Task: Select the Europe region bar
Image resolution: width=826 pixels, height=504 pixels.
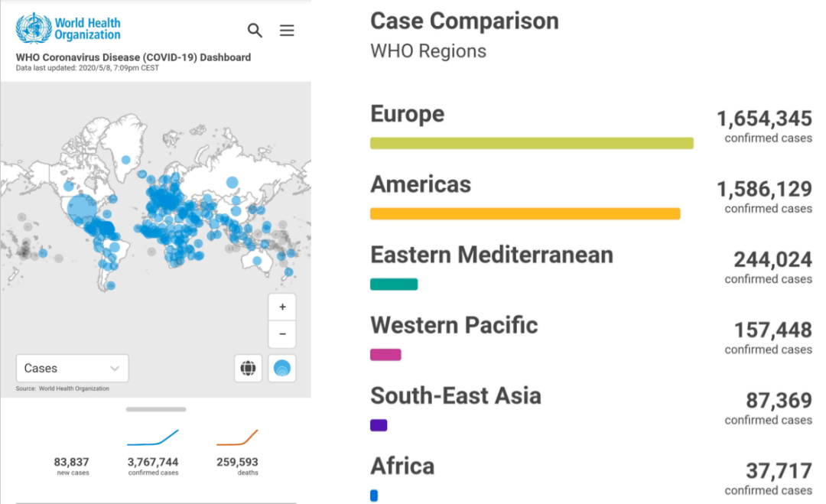Action: pos(532,143)
